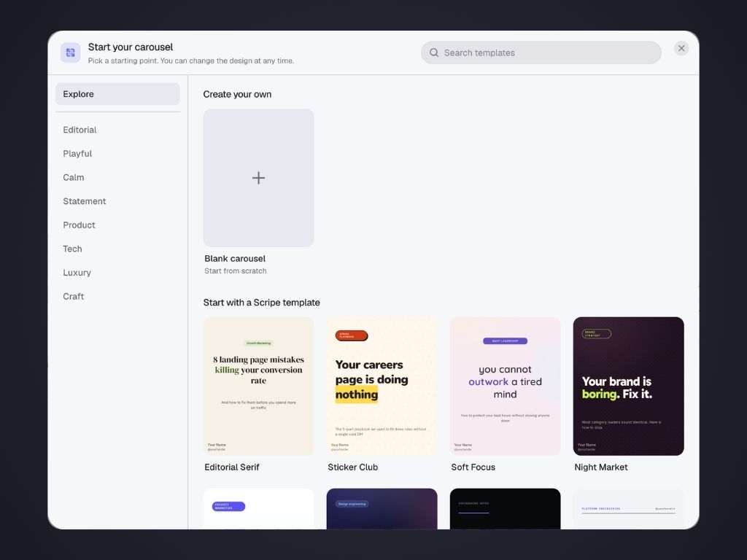This screenshot has width=747, height=560.
Task: Focus the Search templates field
Action: pyautogui.click(x=541, y=52)
